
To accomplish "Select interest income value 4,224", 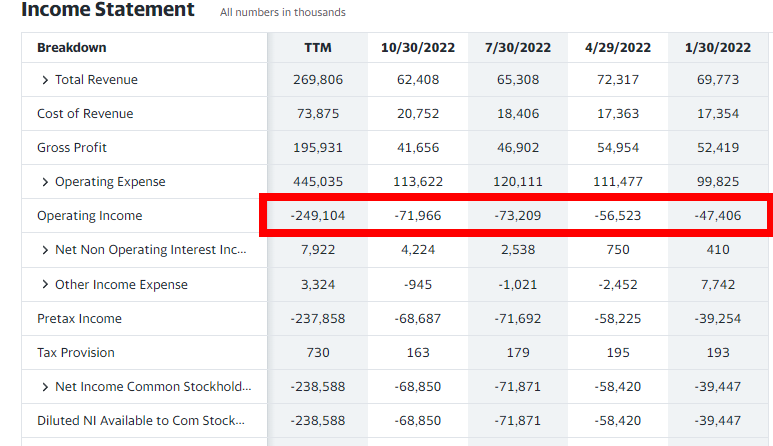I will (418, 250).
